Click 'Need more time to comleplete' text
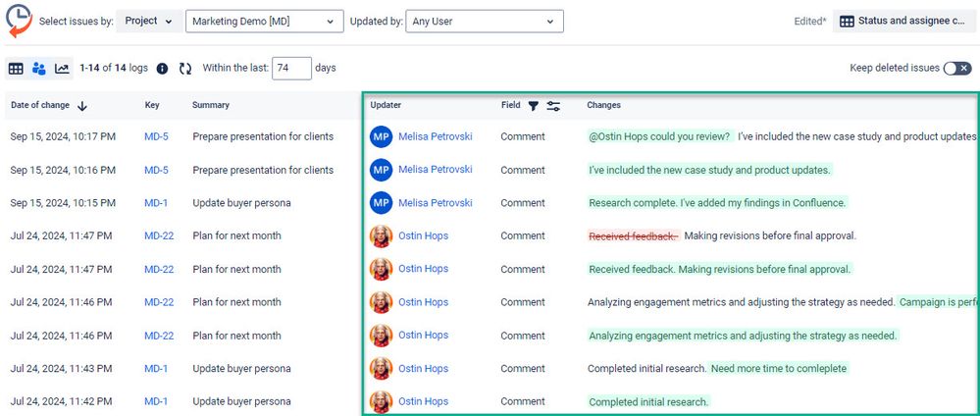The width and height of the screenshot is (980, 416). click(779, 369)
